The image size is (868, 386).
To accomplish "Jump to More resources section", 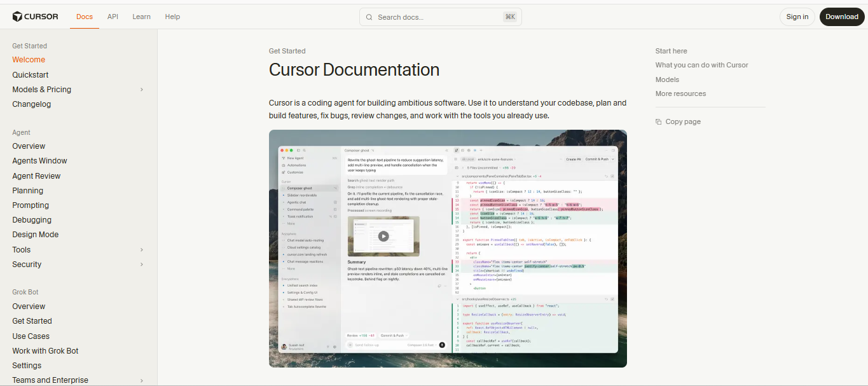I will [x=680, y=93].
